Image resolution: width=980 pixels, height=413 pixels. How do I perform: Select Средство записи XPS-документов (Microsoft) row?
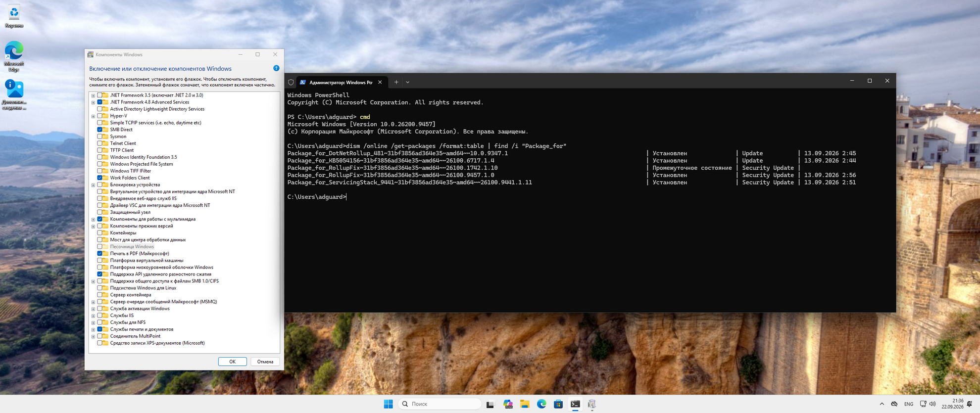[x=157, y=343]
